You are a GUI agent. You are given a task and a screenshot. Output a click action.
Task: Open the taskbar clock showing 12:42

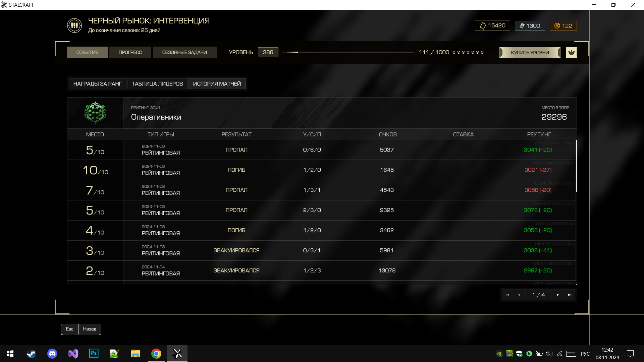coord(607,354)
